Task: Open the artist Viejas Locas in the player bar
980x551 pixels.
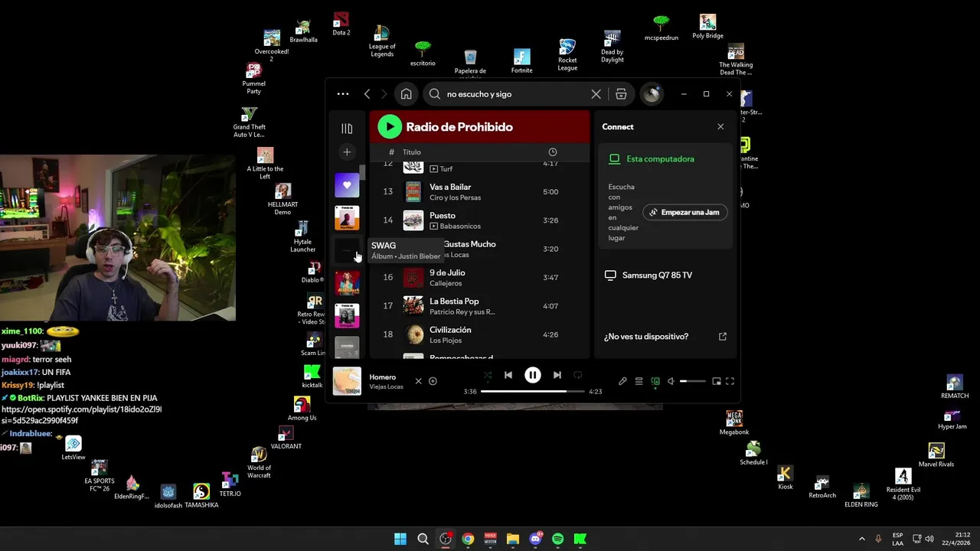Action: coord(387,387)
